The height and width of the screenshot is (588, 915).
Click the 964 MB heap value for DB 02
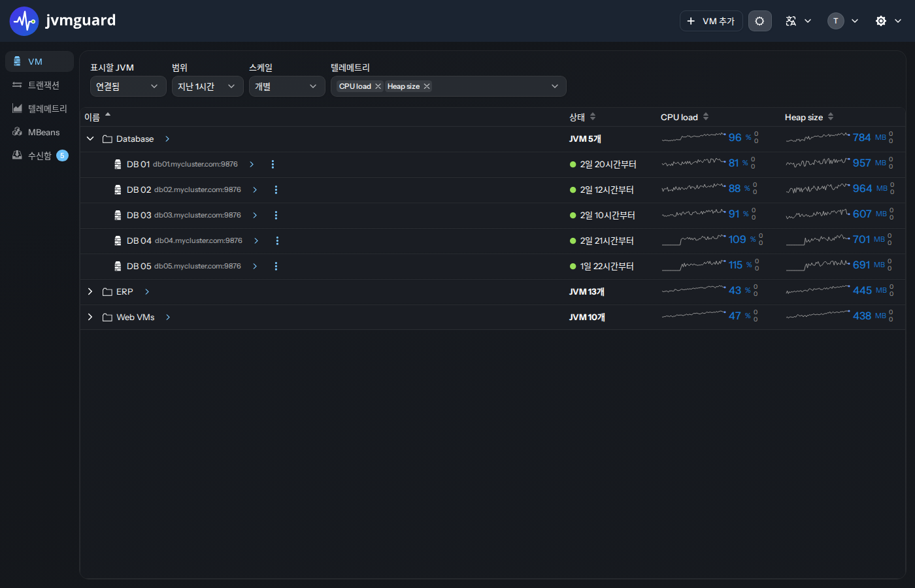pos(870,189)
